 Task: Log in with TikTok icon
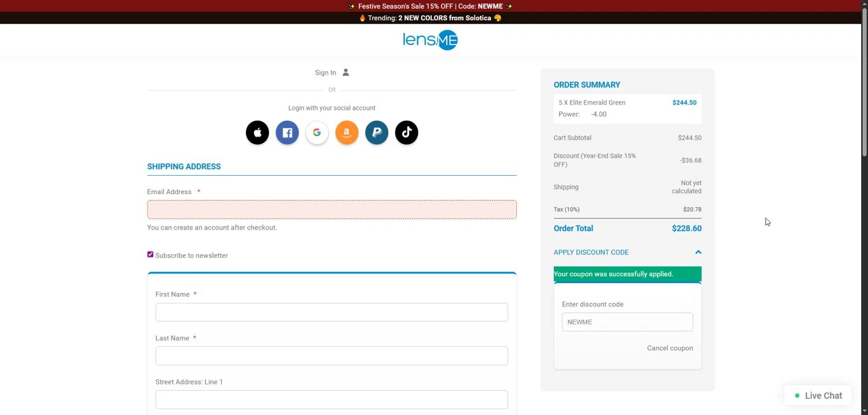[x=407, y=132]
